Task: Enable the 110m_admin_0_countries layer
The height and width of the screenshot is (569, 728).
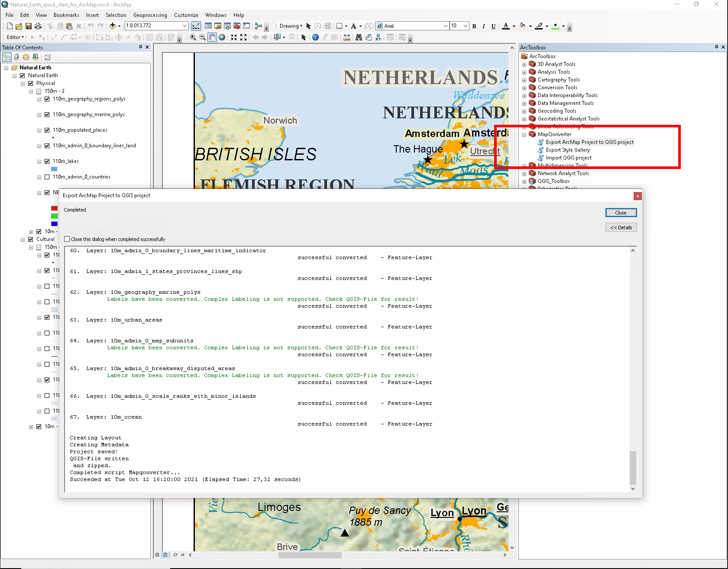Action: [47, 177]
